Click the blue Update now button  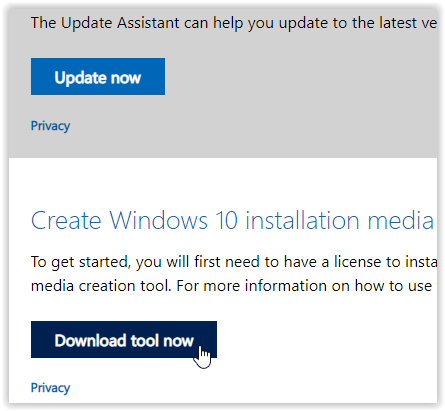[x=98, y=76]
